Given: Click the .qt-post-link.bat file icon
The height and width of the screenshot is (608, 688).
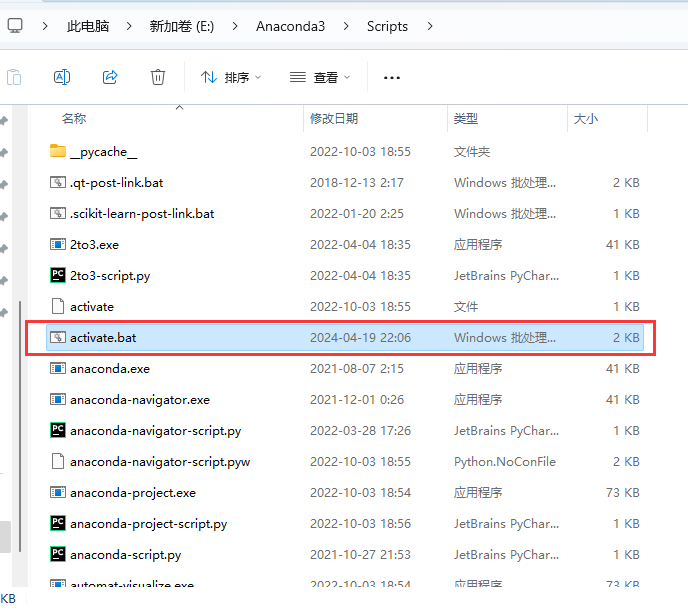Looking at the screenshot, I should (57, 182).
